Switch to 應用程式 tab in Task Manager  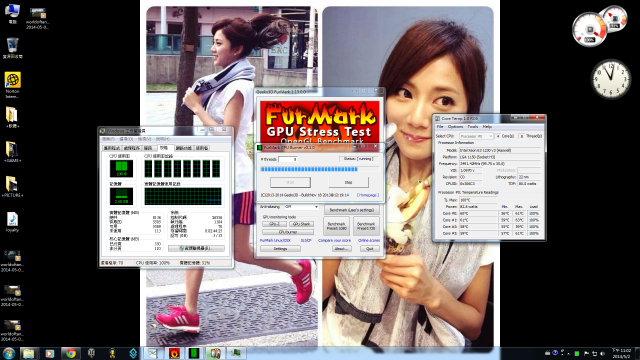click(111, 148)
